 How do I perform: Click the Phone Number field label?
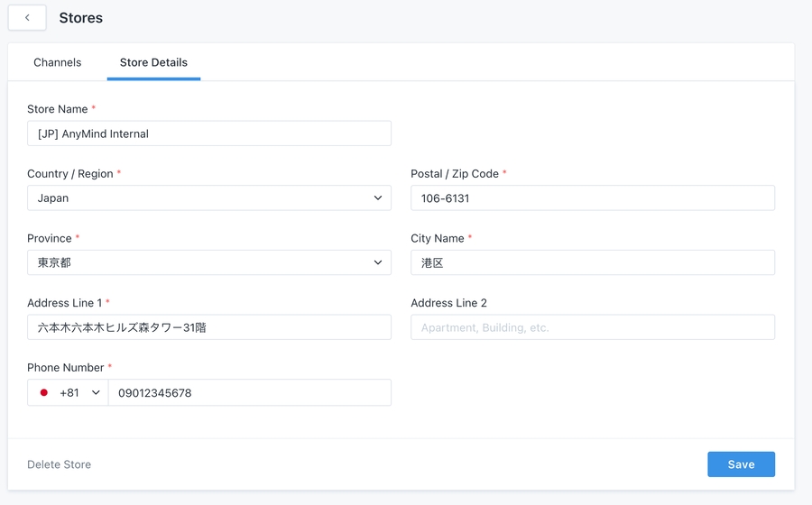(65, 368)
